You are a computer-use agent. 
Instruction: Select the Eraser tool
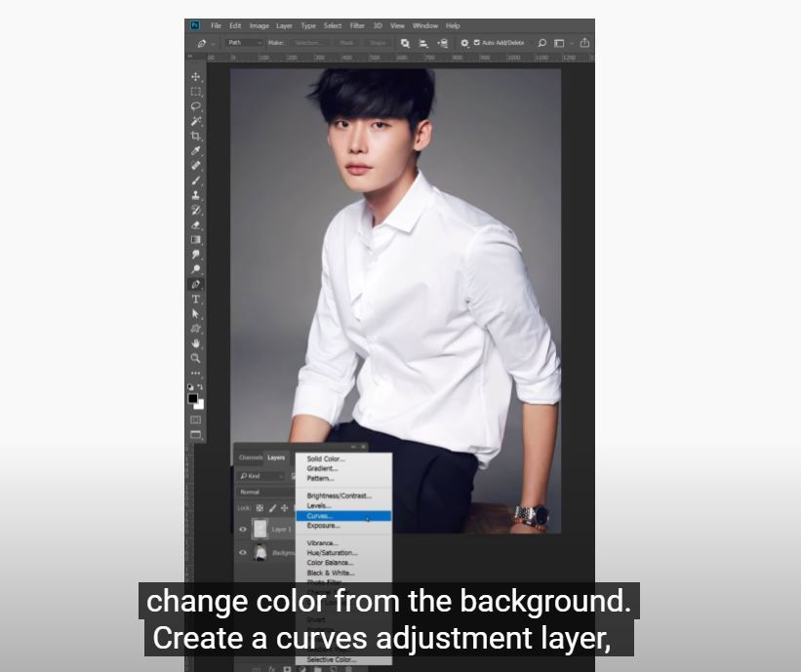pyautogui.click(x=196, y=224)
